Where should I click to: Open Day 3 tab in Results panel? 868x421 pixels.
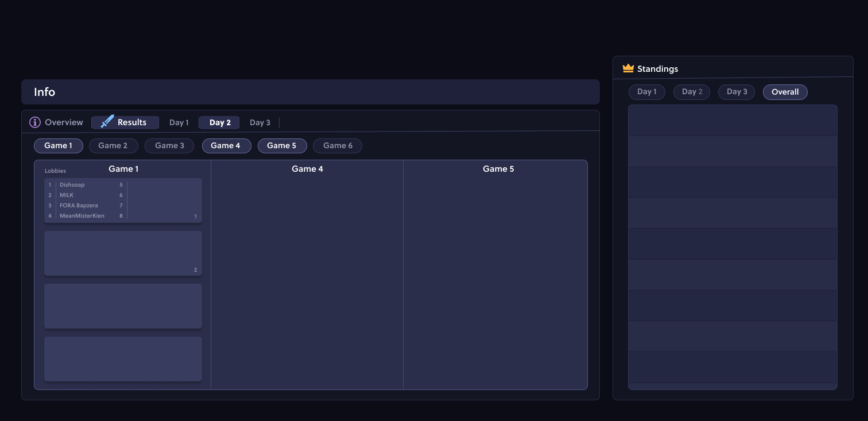tap(259, 122)
